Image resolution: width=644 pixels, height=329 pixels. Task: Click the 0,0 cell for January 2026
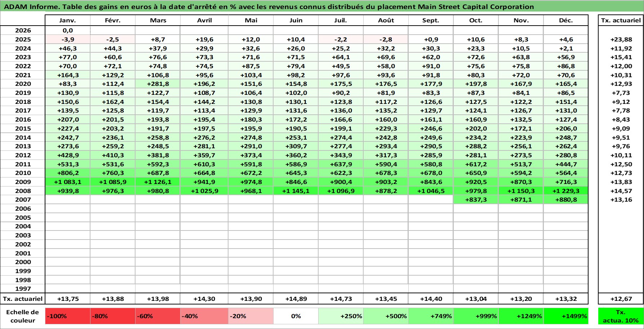tap(68, 30)
